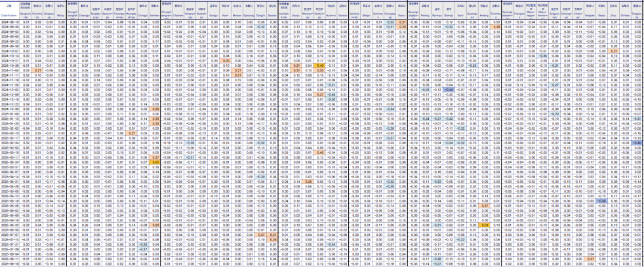This screenshot has width=644, height=268.
Task: Select blue -0.32 Gumi cell in 2025-02-03 row
Action: [460, 128]
